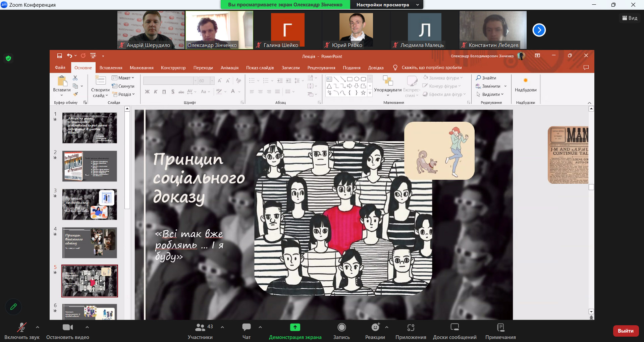Toggle text shadow (S) formatting
Image resolution: width=644 pixels, height=342 pixels.
(x=173, y=92)
